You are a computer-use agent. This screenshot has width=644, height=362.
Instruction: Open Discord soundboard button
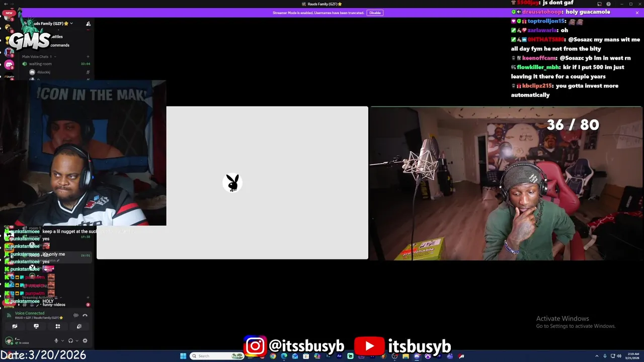coord(79,326)
